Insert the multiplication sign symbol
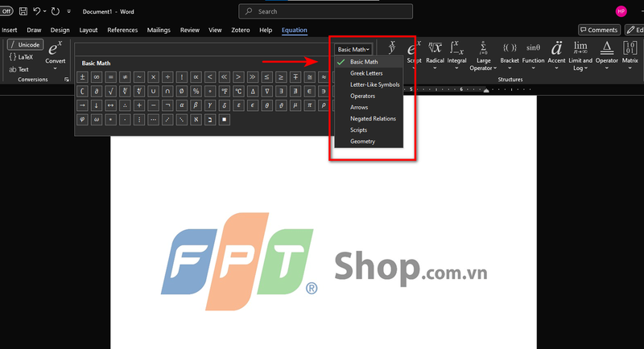 (x=153, y=76)
